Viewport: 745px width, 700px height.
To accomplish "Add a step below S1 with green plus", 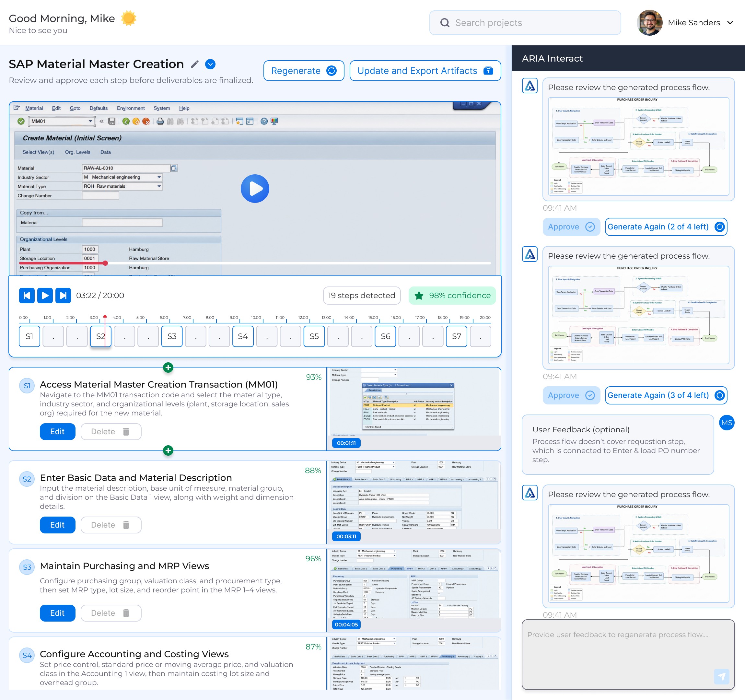I will (168, 450).
